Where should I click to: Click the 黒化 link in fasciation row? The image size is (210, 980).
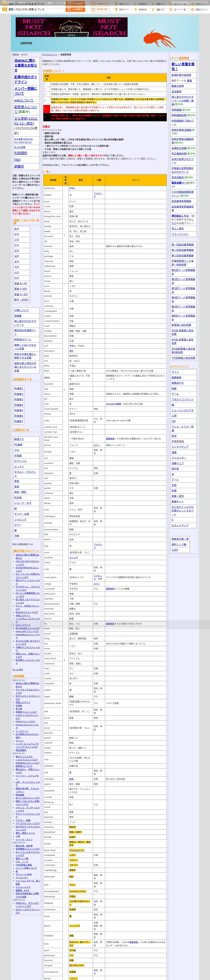[71, 351]
